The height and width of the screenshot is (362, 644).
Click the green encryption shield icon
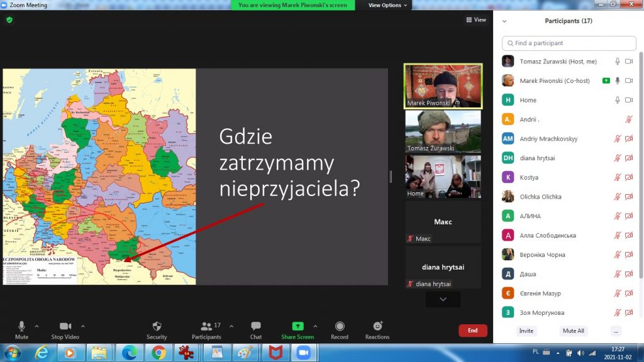coord(9,20)
